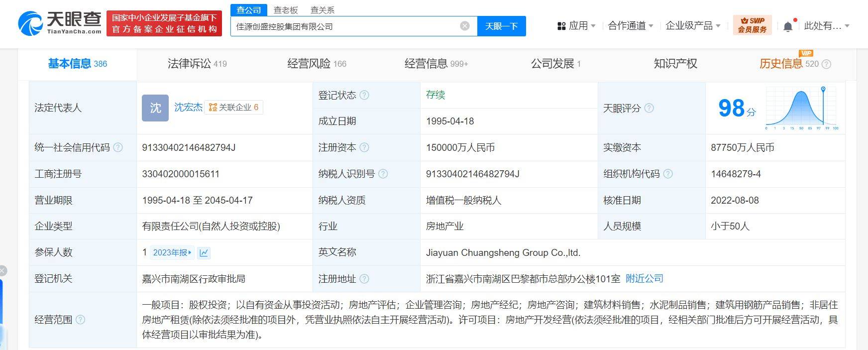Open legal representative 沈宏杰 link

tap(188, 107)
